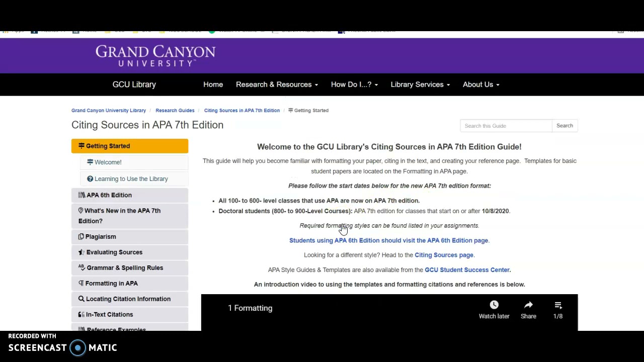Expand the Library Services menu

[x=420, y=84]
